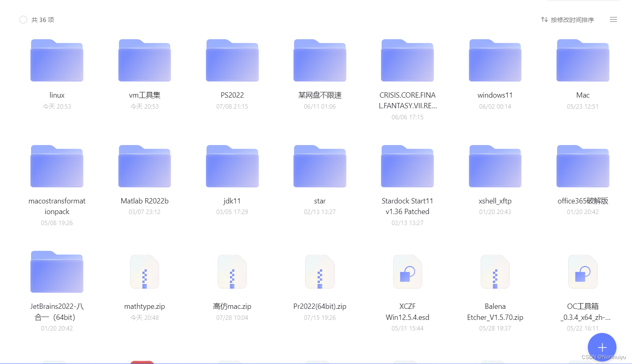This screenshot has width=632, height=364.
Task: Open the office365破解版 folder
Action: 583,166
